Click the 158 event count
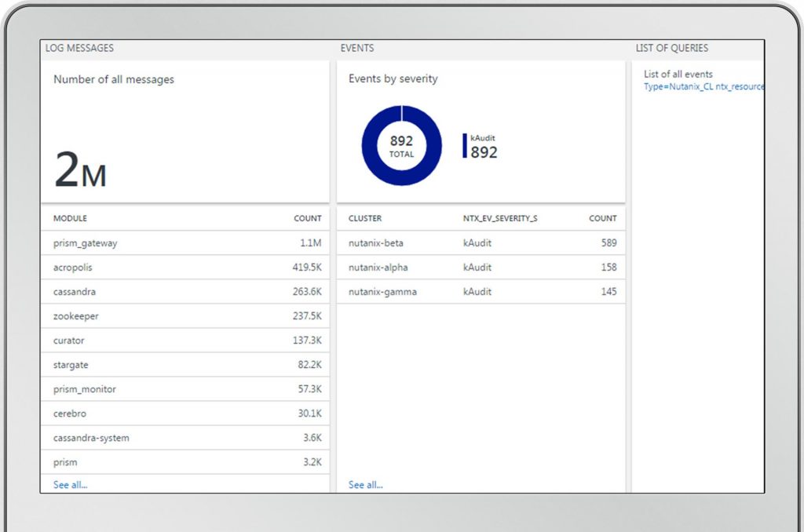The height and width of the screenshot is (532, 804). tap(609, 267)
